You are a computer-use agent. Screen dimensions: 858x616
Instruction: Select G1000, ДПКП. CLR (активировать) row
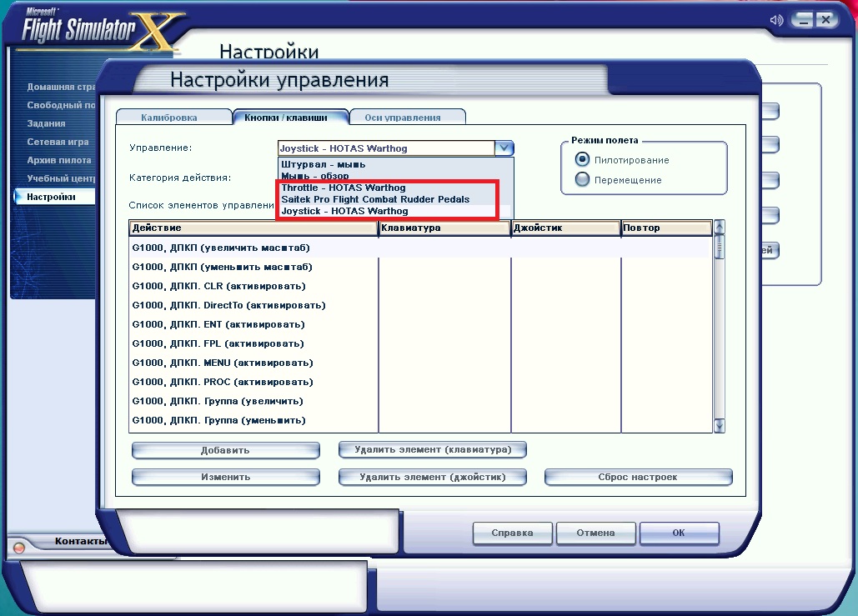coord(420,286)
